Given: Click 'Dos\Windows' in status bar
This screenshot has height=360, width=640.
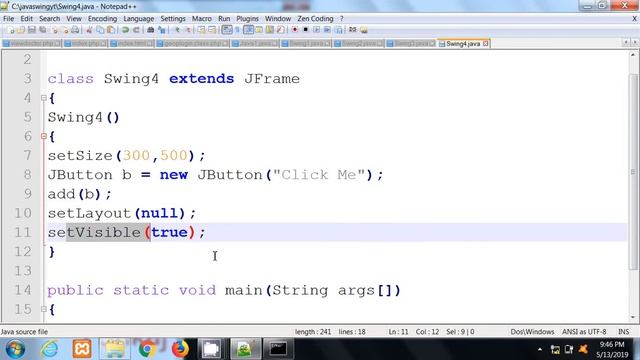Looking at the screenshot, I should pos(532,332).
